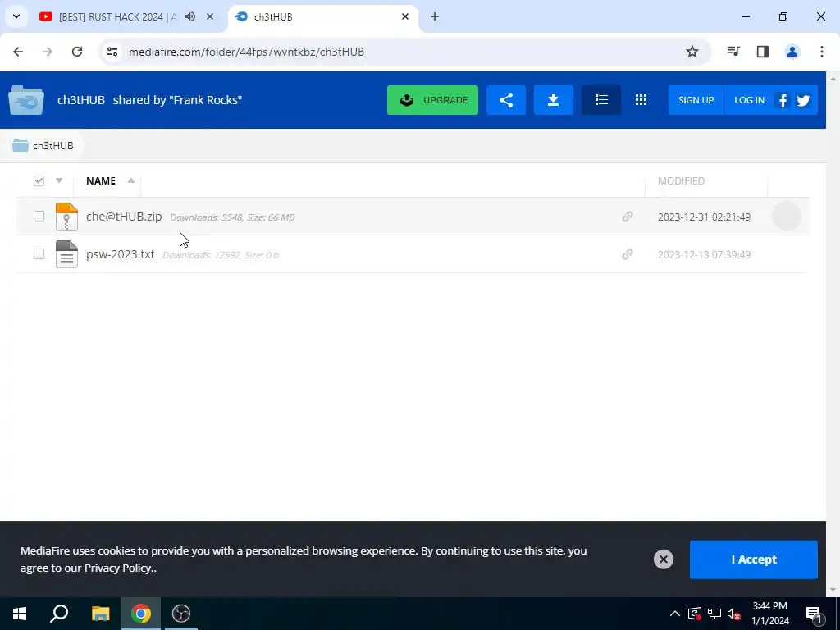Show hidden system tray icons
The image size is (840, 630).
coord(675,614)
